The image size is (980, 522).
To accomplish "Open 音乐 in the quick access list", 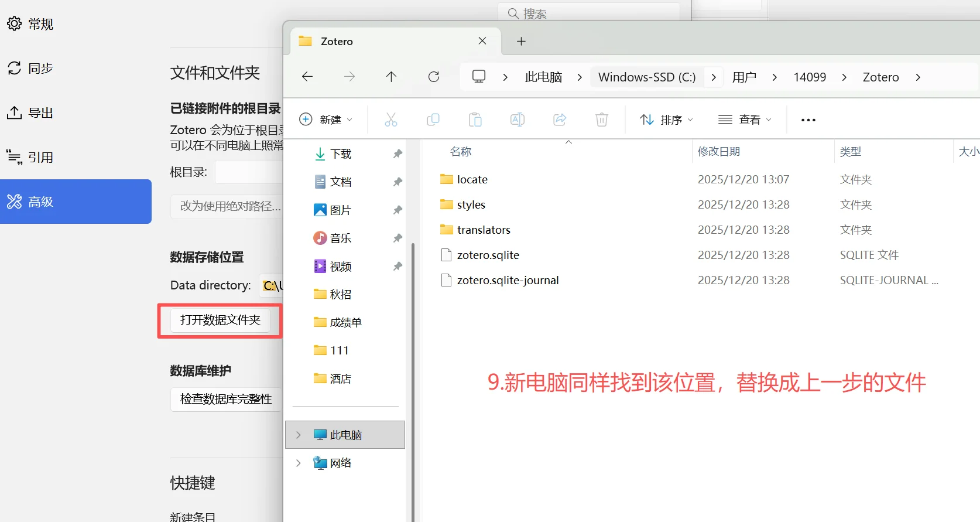I will pyautogui.click(x=341, y=238).
